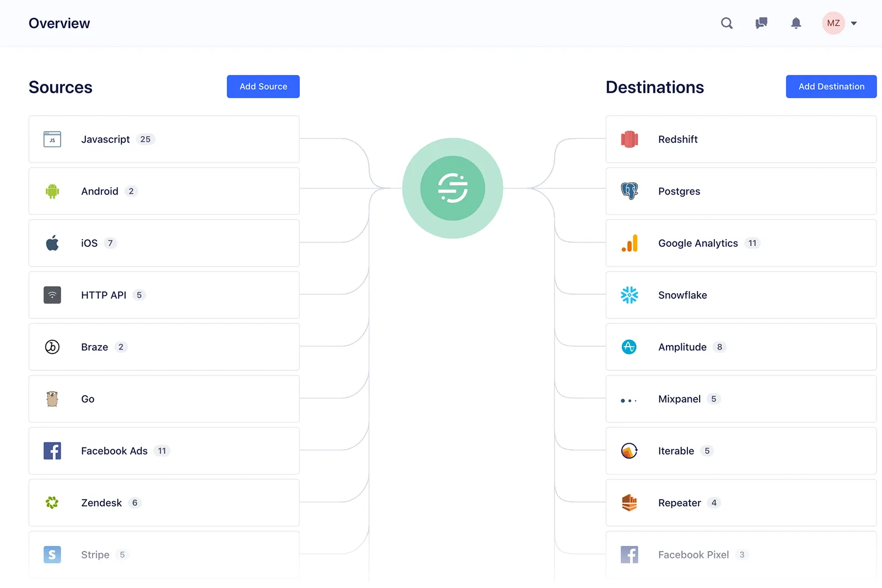Click the Stripe logo icon
This screenshot has width=882, height=588.
(x=52, y=554)
